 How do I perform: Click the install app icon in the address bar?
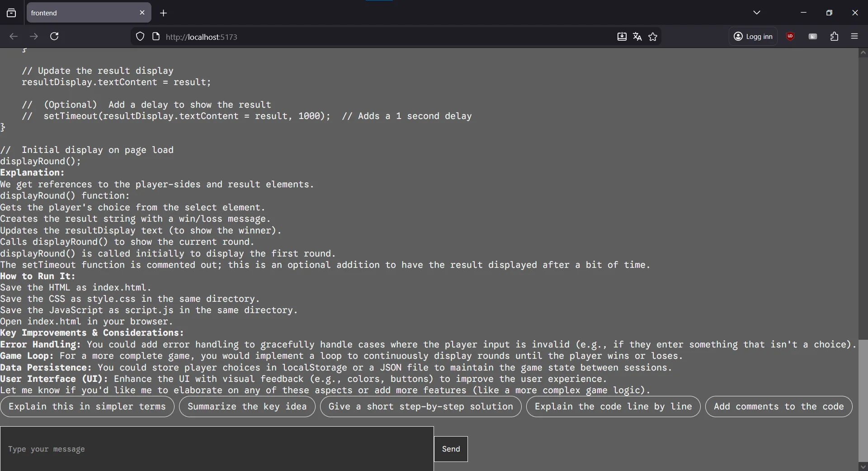click(x=622, y=37)
